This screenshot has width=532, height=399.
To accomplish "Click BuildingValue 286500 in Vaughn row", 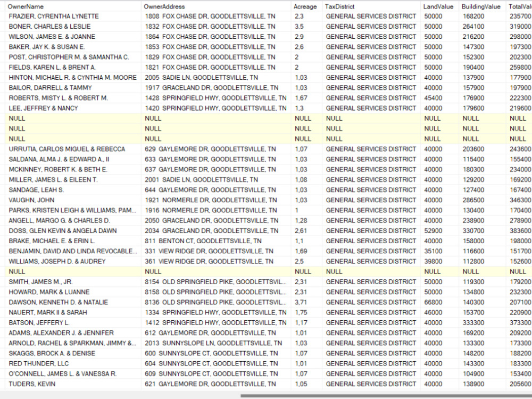I will click(482, 200).
